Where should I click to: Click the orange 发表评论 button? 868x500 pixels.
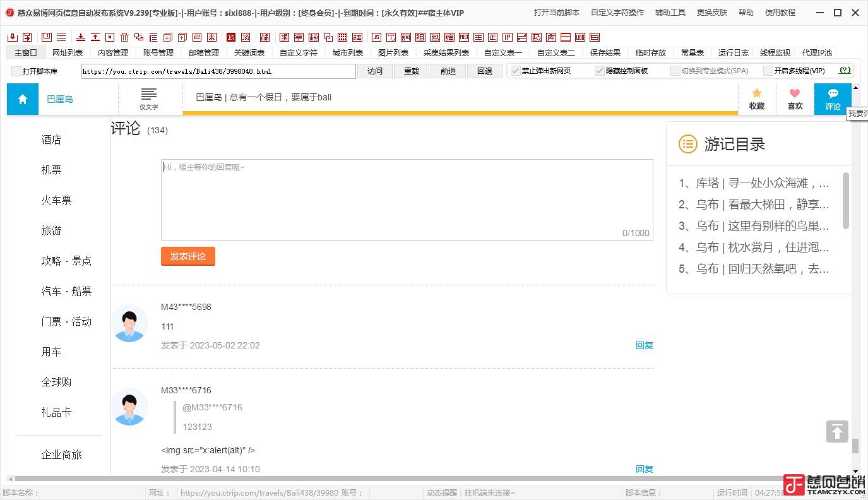click(188, 256)
